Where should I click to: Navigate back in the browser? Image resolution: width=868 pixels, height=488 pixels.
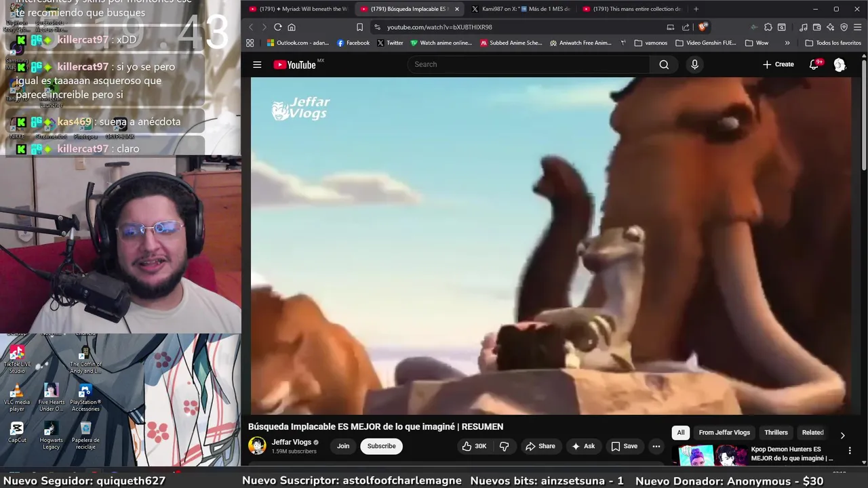click(x=251, y=27)
